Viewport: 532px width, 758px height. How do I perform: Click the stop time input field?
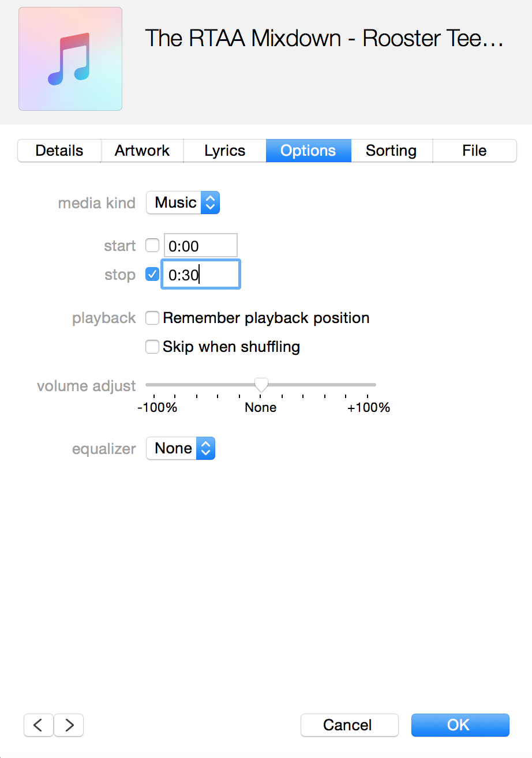click(201, 275)
